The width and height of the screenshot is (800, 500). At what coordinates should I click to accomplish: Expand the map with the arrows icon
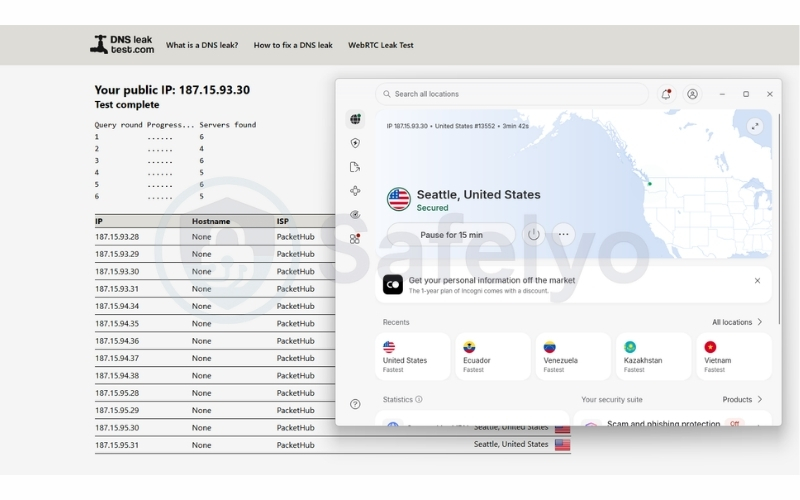coord(755,126)
